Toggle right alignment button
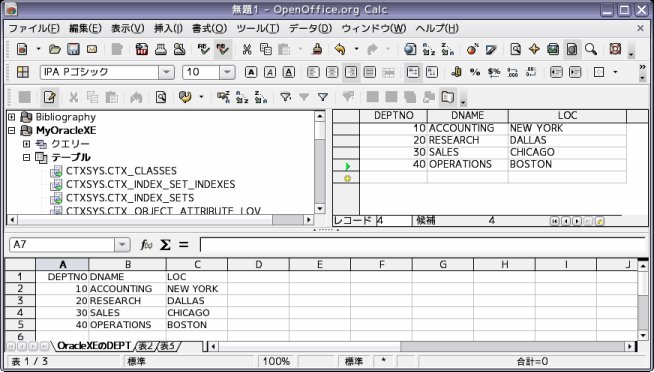The image size is (654, 372). [x=351, y=73]
